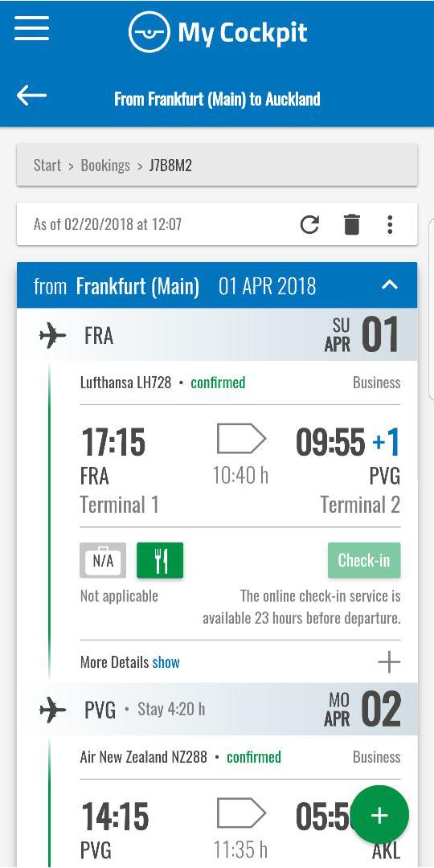The height and width of the screenshot is (868, 434).
Task: Tap the green plus floating button
Action: (x=379, y=815)
